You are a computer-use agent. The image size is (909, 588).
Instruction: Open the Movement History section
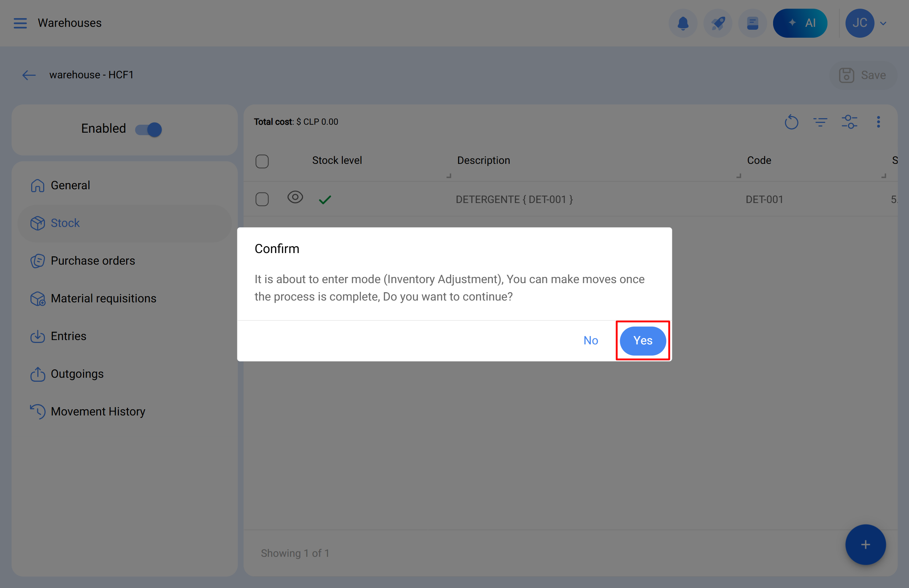click(98, 411)
